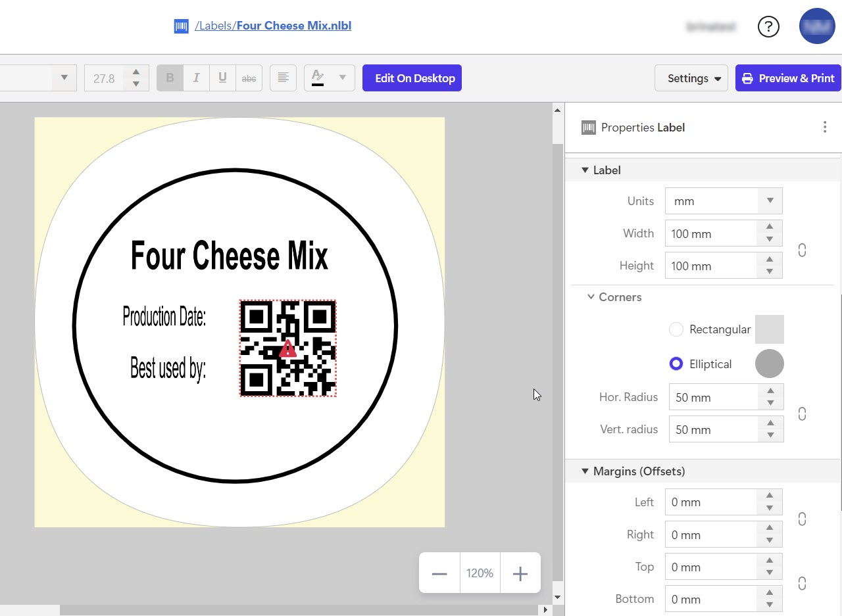Zoom in with the plus button
This screenshot has width=842, height=616.
pyautogui.click(x=520, y=573)
